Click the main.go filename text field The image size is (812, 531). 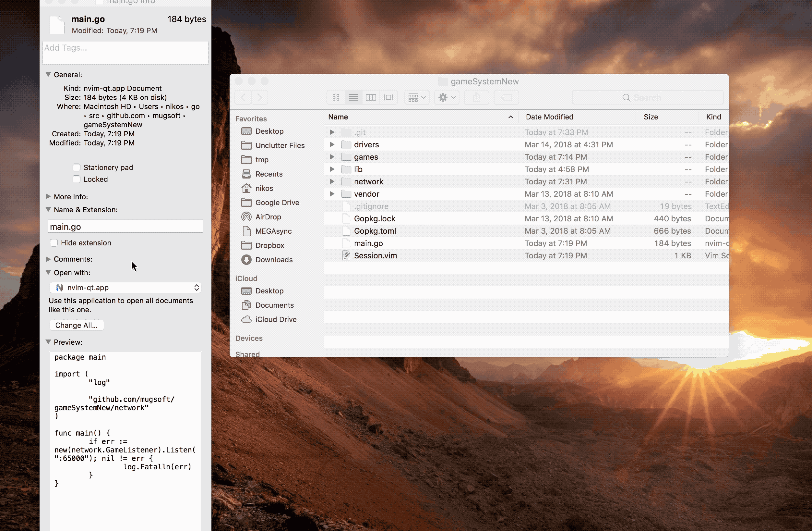pyautogui.click(x=125, y=227)
